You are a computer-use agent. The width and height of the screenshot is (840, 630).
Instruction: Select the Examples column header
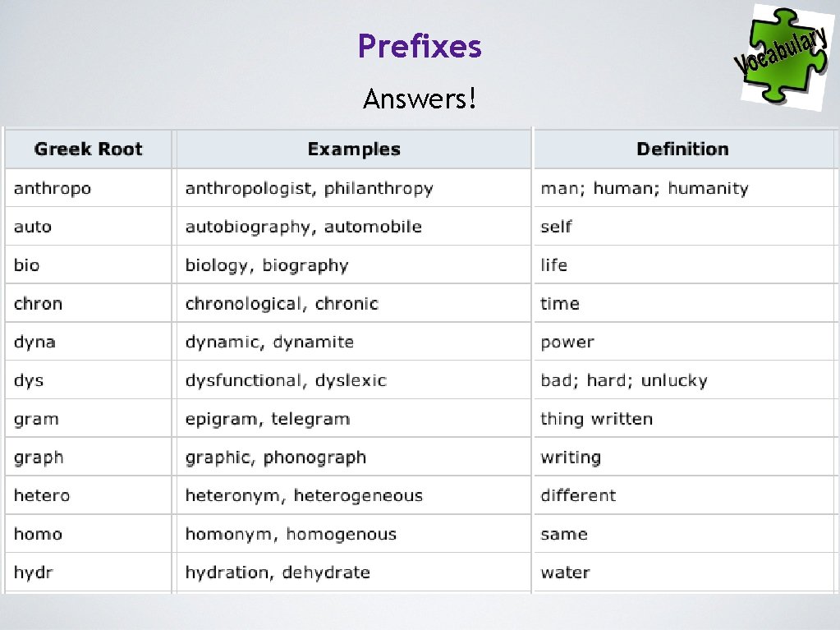point(354,149)
